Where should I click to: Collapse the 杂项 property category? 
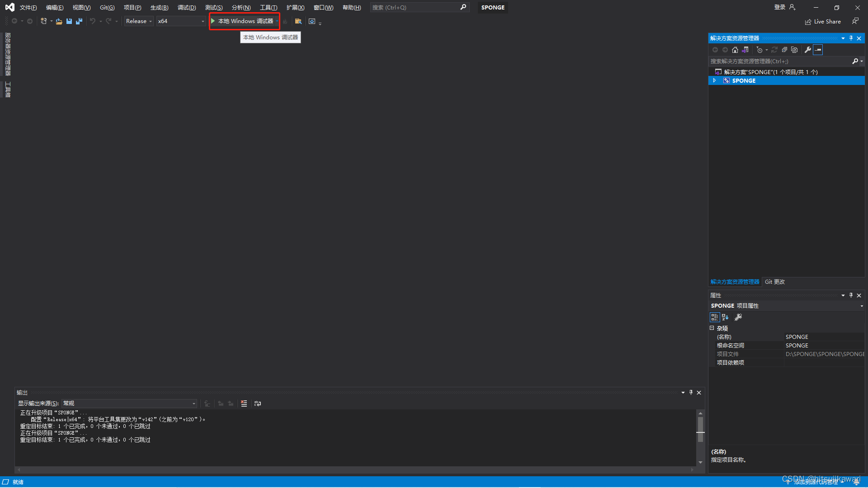point(712,328)
